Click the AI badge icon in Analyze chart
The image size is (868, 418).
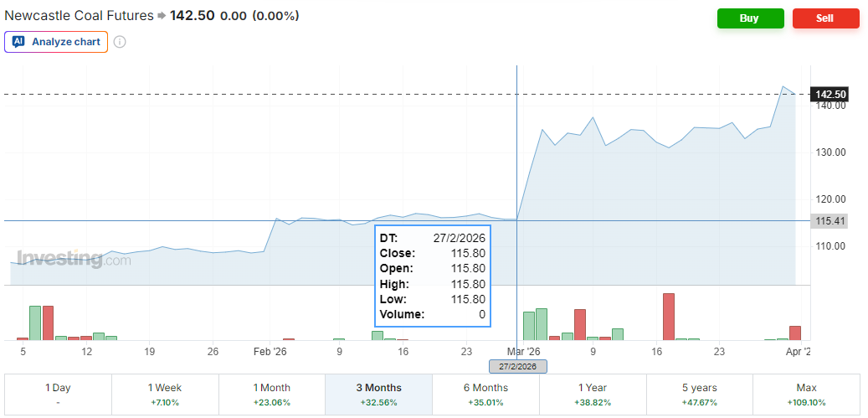[x=18, y=42]
